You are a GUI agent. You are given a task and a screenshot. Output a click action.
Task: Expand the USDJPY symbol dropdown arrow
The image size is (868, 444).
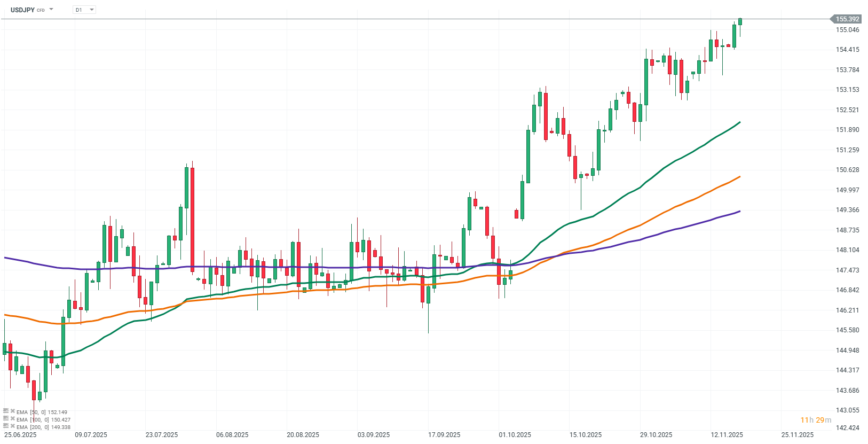[x=51, y=10]
